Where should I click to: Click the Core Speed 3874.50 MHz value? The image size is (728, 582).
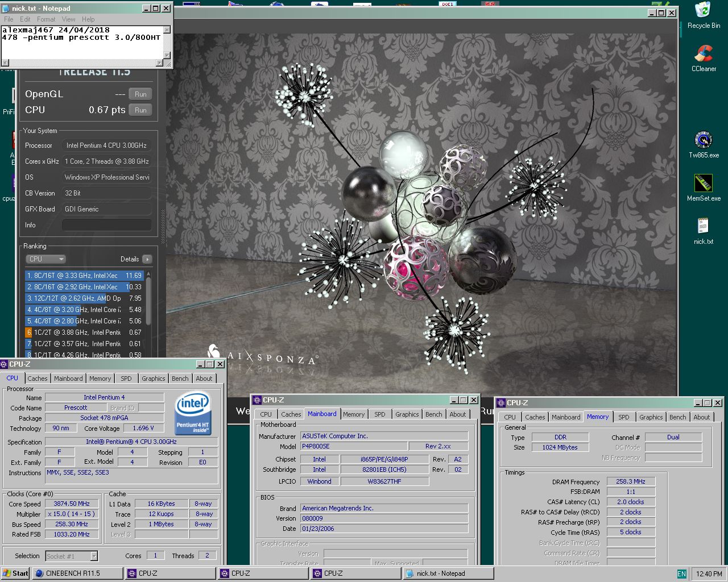pyautogui.click(x=72, y=504)
